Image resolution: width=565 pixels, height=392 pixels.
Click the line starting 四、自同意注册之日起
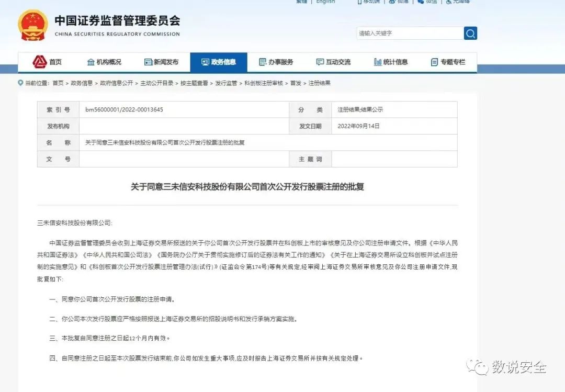pos(206,358)
